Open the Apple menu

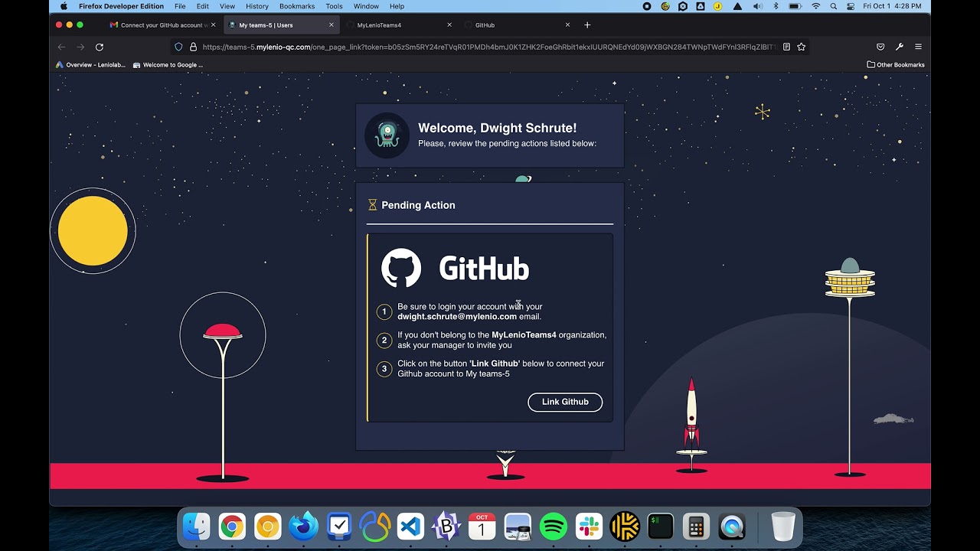tap(64, 6)
